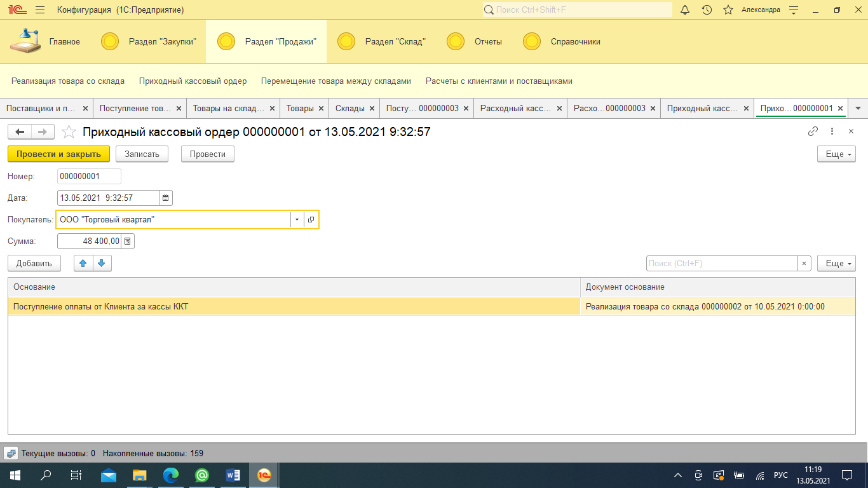The width and height of the screenshot is (868, 488).
Task: Copy link to document icon
Action: click(813, 132)
